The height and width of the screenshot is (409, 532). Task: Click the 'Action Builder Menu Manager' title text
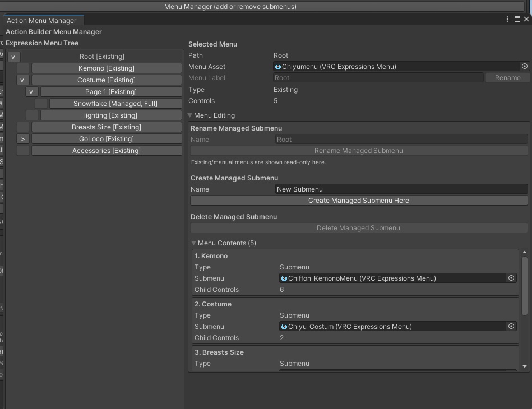(54, 32)
